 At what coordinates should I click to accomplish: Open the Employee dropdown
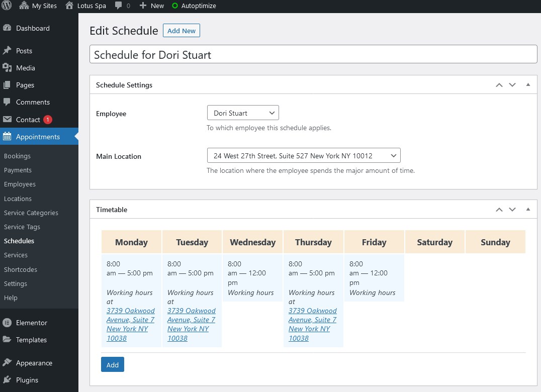[x=243, y=113]
